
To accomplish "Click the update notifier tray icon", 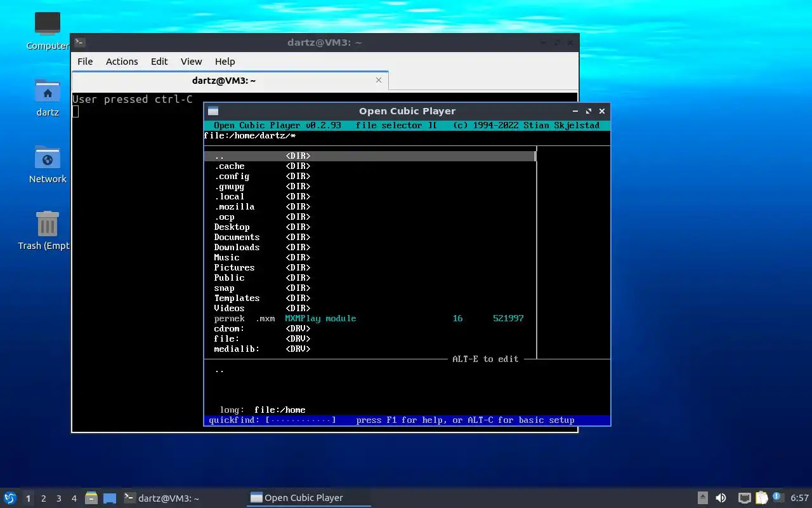I will click(778, 498).
